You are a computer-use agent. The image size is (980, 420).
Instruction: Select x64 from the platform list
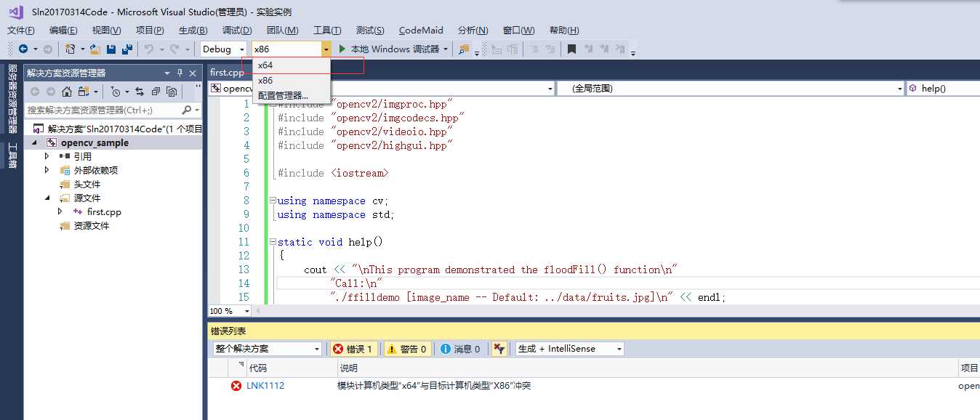[292, 65]
